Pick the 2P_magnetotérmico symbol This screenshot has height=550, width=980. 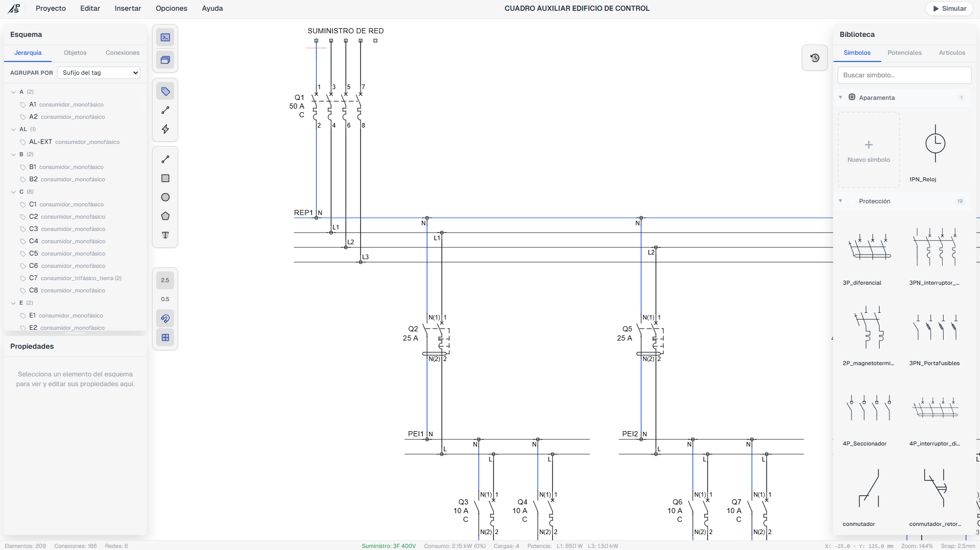[869, 334]
